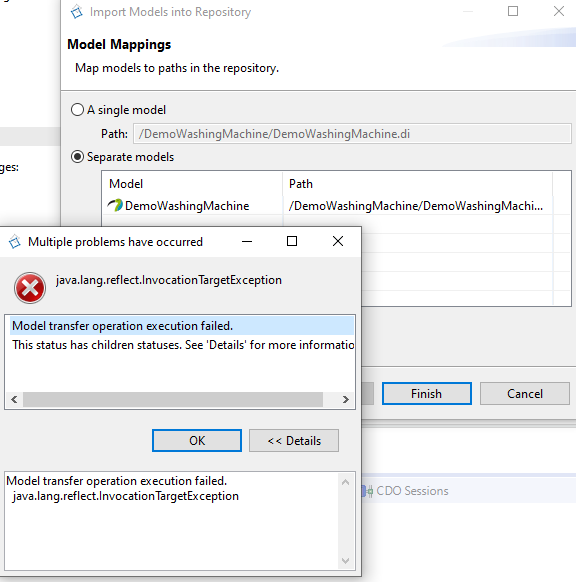Select the A single model radio option
Screen dimensions: 576x582
77,110
